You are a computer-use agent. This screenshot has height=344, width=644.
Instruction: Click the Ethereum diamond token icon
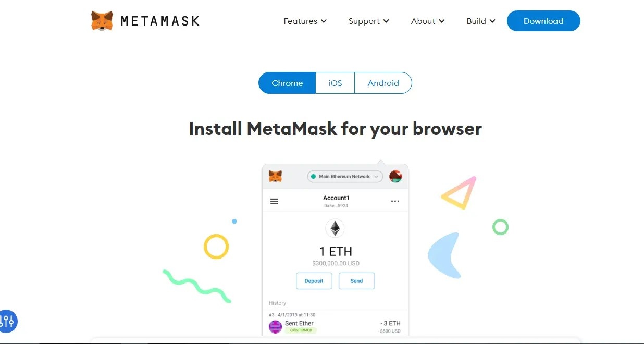pos(335,228)
